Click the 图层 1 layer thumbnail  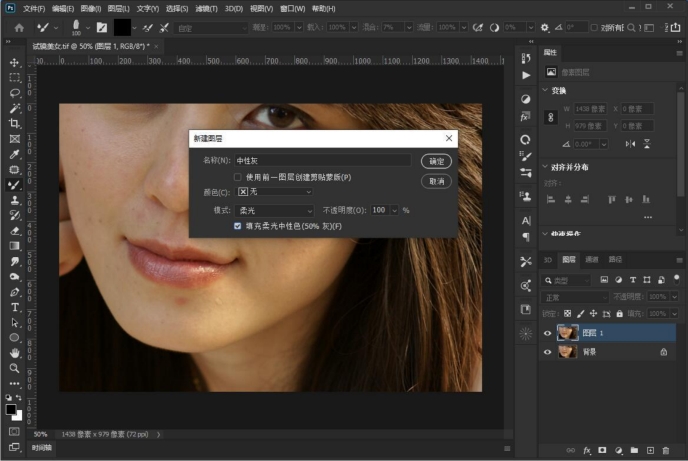567,333
